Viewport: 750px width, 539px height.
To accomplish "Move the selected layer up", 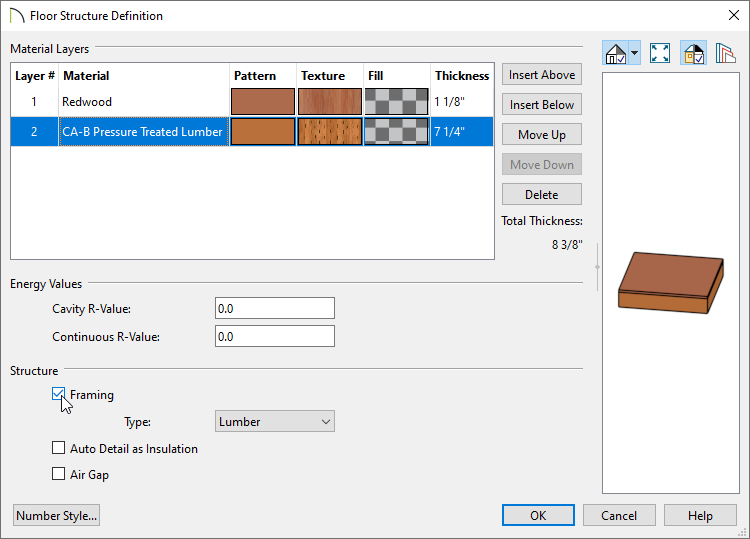I will coord(541,134).
